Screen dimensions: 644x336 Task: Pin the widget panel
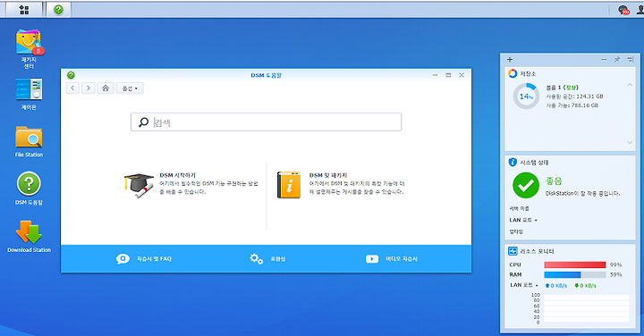click(x=617, y=60)
